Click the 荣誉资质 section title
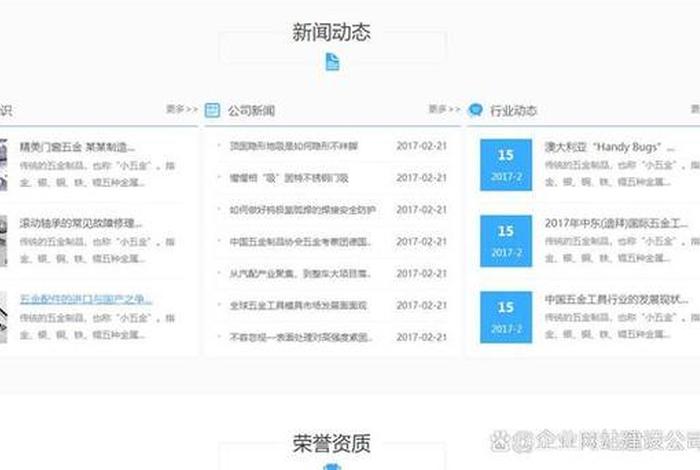 point(332,443)
